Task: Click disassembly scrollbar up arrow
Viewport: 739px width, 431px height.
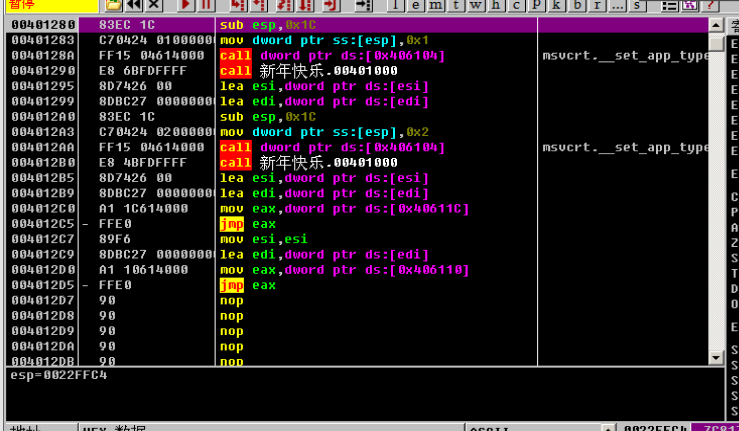Action: click(715, 24)
